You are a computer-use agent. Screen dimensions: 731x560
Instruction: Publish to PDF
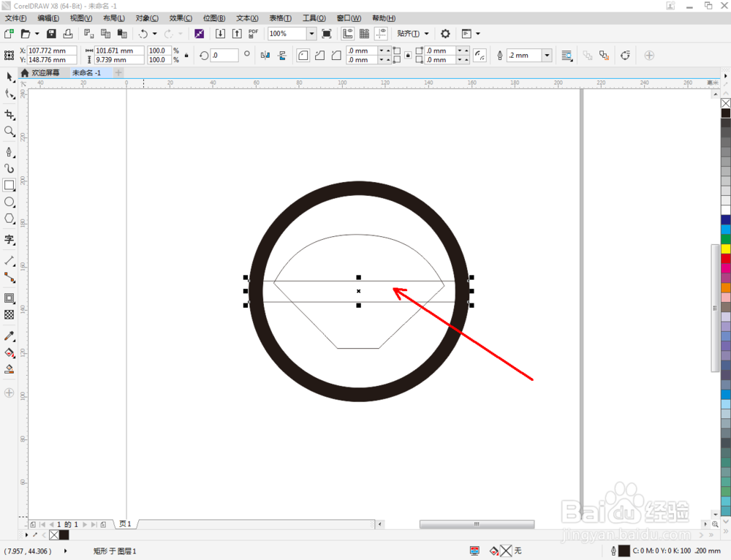(253, 34)
